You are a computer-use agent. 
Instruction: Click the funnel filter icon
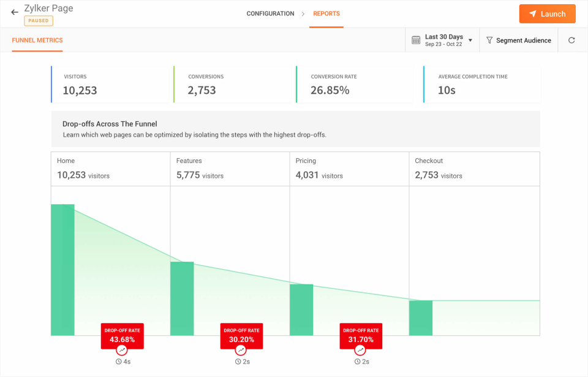489,40
